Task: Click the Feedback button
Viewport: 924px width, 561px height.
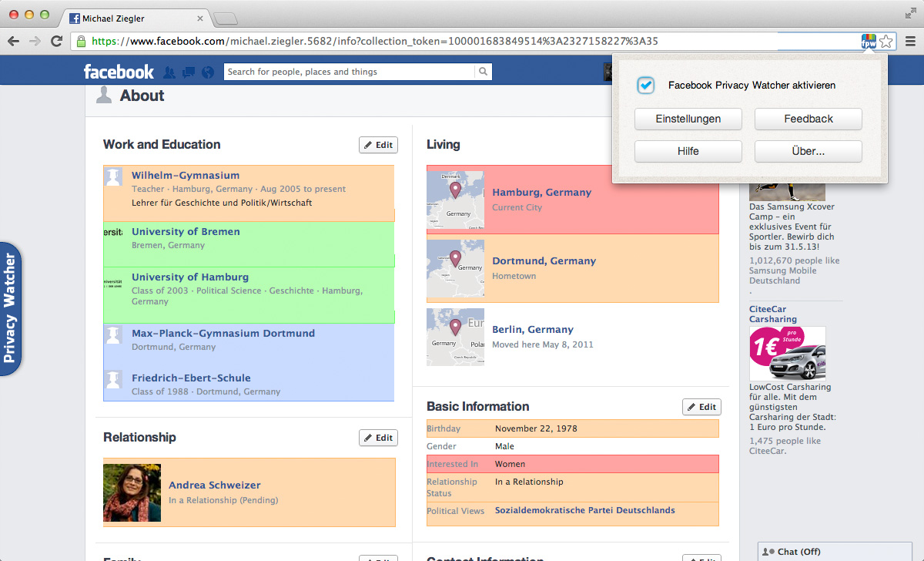Action: (x=808, y=119)
